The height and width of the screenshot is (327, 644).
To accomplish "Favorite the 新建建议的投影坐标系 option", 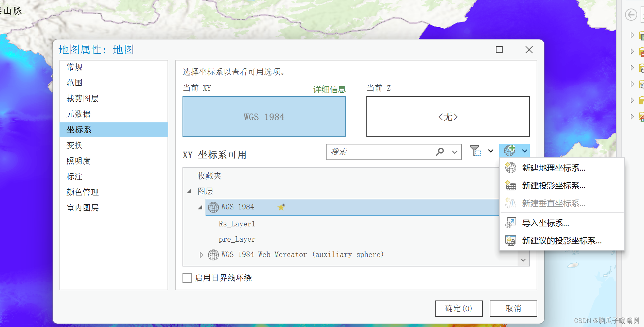I will [x=510, y=241].
